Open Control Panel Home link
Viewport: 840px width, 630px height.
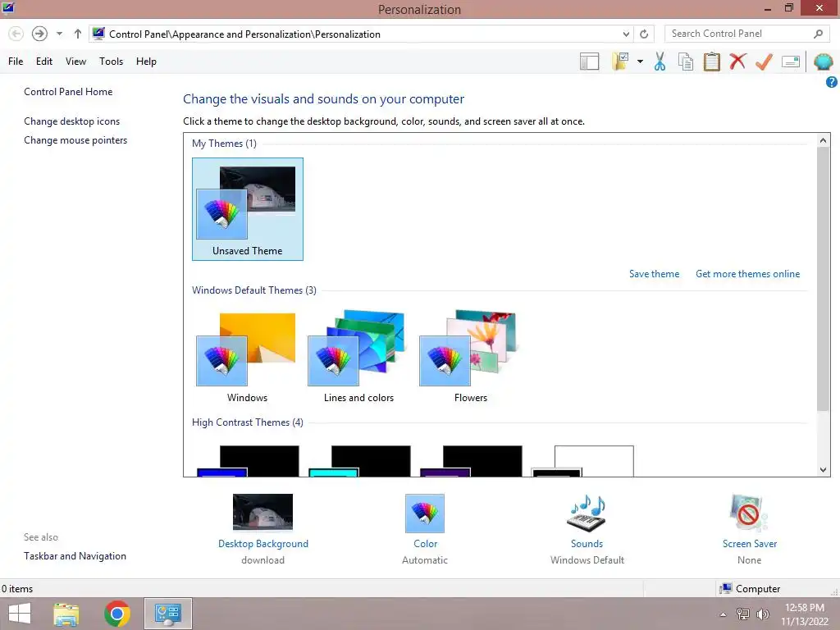pos(68,92)
